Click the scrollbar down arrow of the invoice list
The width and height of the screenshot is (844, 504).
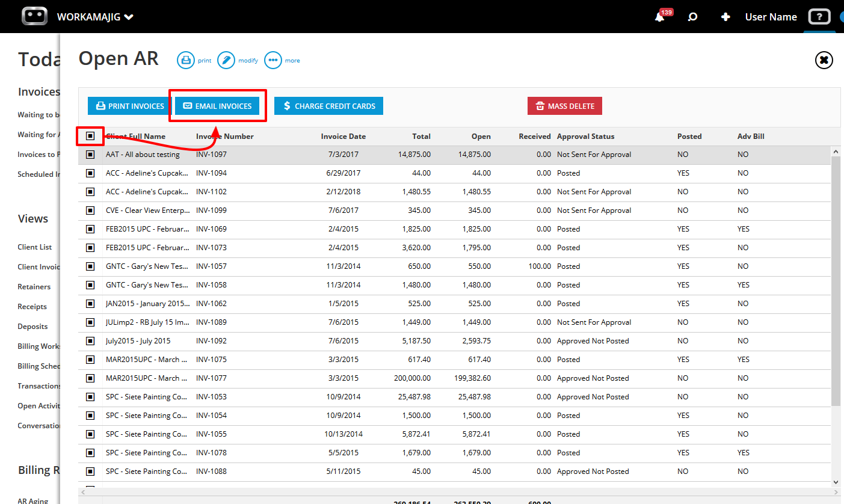pyautogui.click(x=836, y=482)
